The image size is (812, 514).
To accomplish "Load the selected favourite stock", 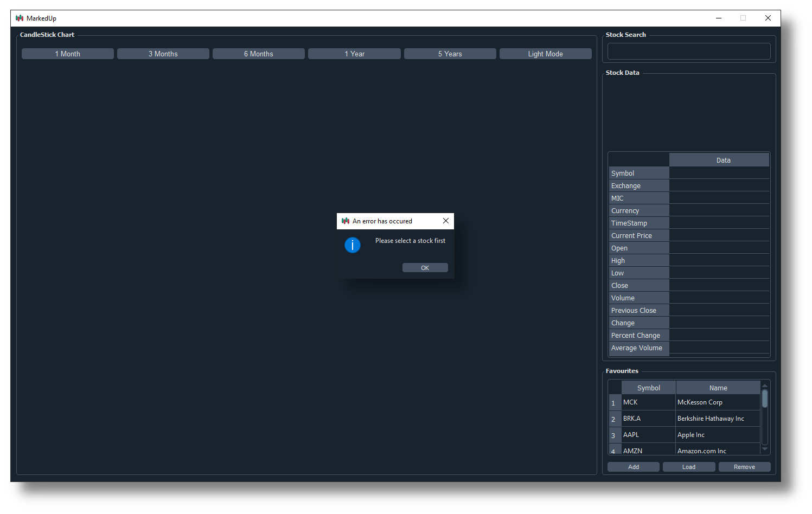I will point(689,467).
